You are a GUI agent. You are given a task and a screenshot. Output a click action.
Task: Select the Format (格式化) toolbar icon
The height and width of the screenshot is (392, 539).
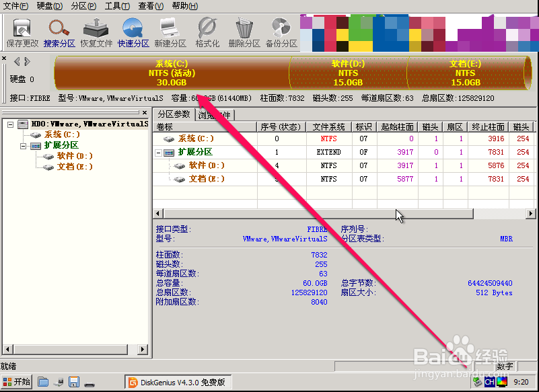point(207,33)
